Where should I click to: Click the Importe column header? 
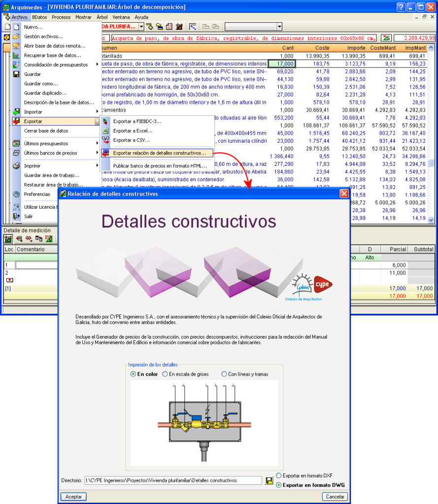348,48
